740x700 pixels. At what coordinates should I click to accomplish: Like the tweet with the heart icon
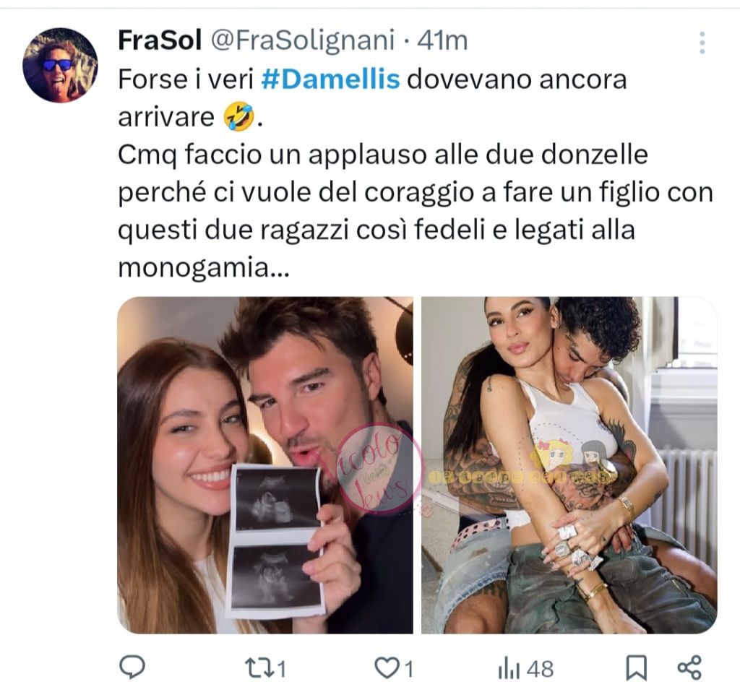[x=387, y=668]
